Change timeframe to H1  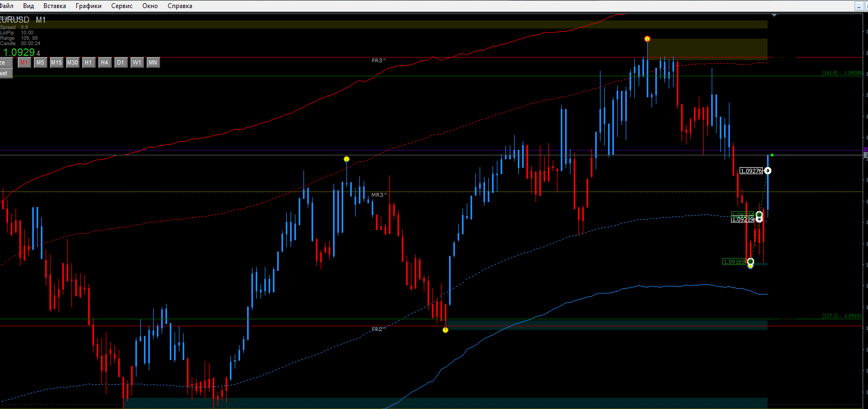click(89, 62)
